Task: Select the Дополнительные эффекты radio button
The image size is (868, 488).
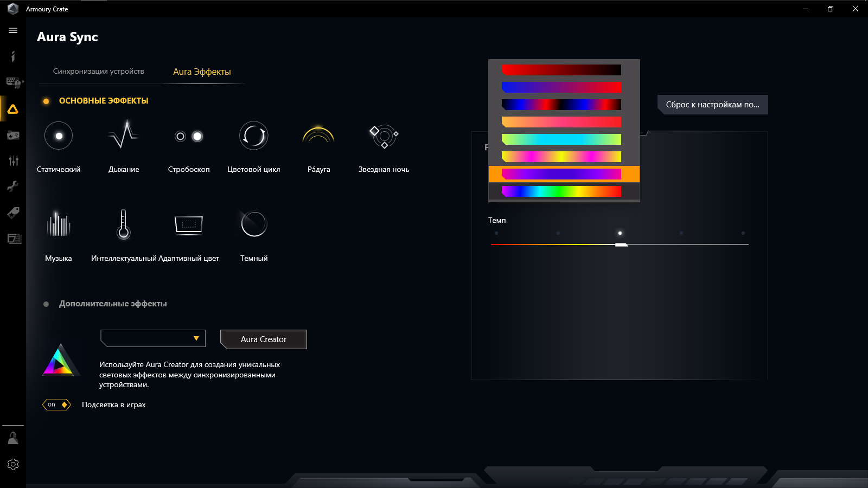Action: tap(46, 304)
